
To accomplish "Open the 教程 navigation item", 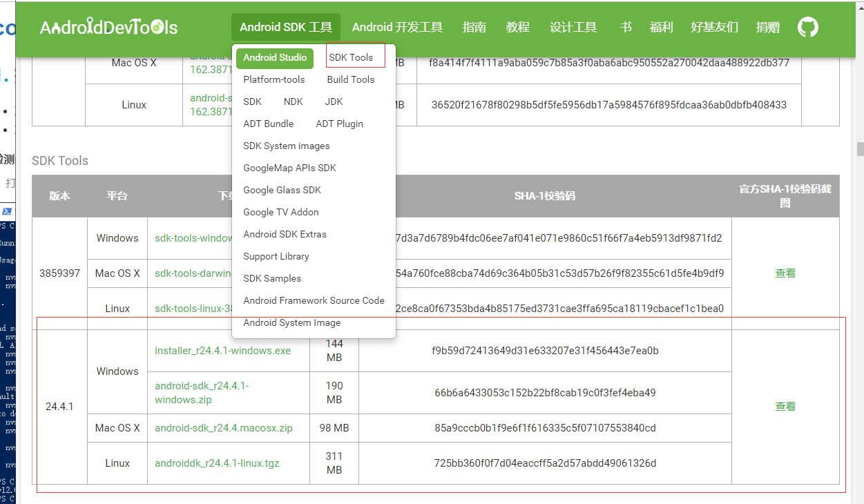I will 518,28.
